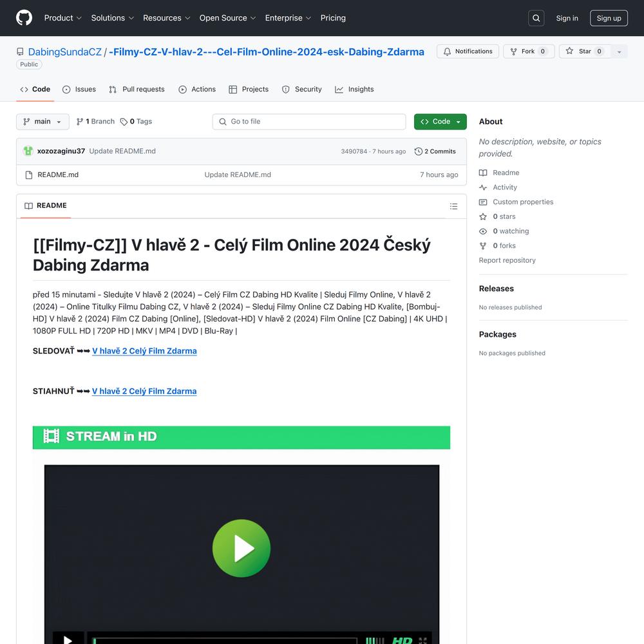Image resolution: width=644 pixels, height=644 pixels.
Task: Click the Notifications bell button
Action: [468, 52]
